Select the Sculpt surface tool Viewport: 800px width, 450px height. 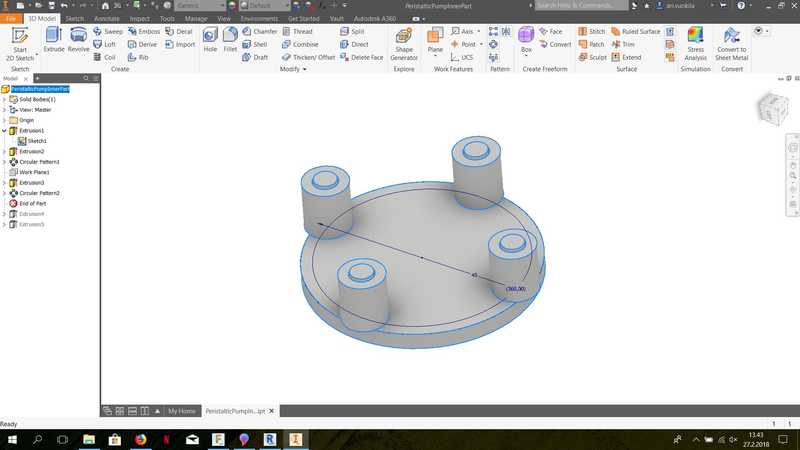pyautogui.click(x=593, y=57)
